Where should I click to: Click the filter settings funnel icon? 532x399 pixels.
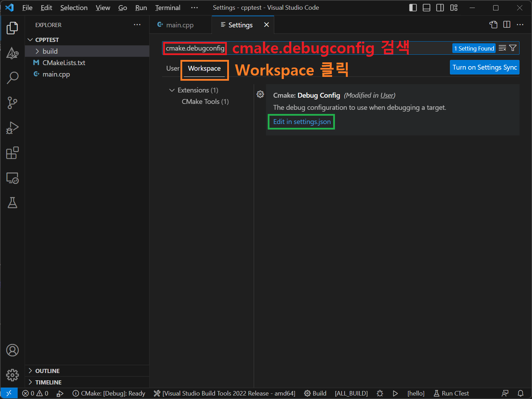click(513, 48)
